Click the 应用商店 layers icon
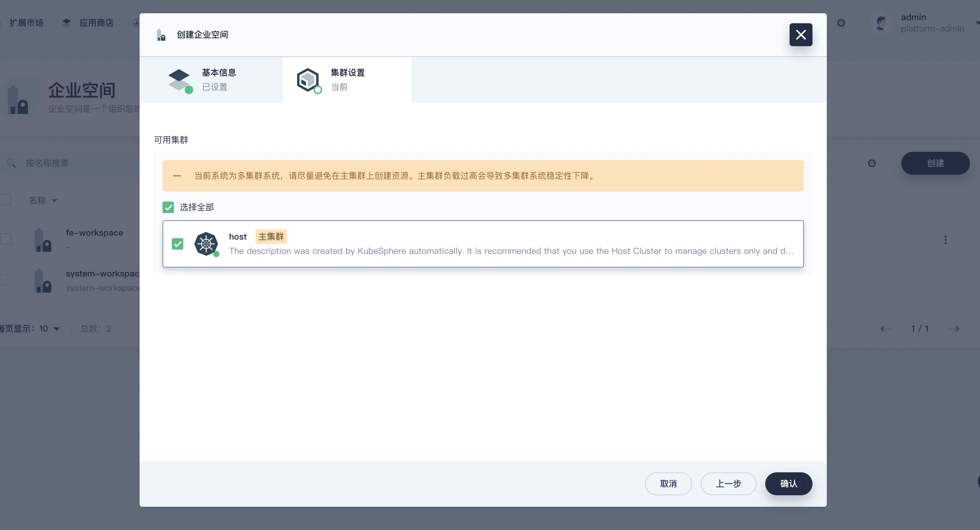980x530 pixels. [x=67, y=23]
